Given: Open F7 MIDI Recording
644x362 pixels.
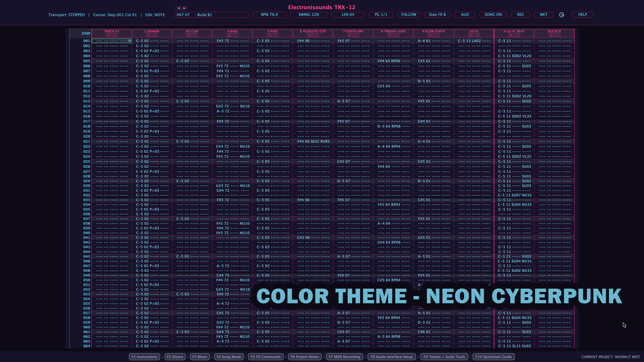Looking at the screenshot, I should 344,357.
